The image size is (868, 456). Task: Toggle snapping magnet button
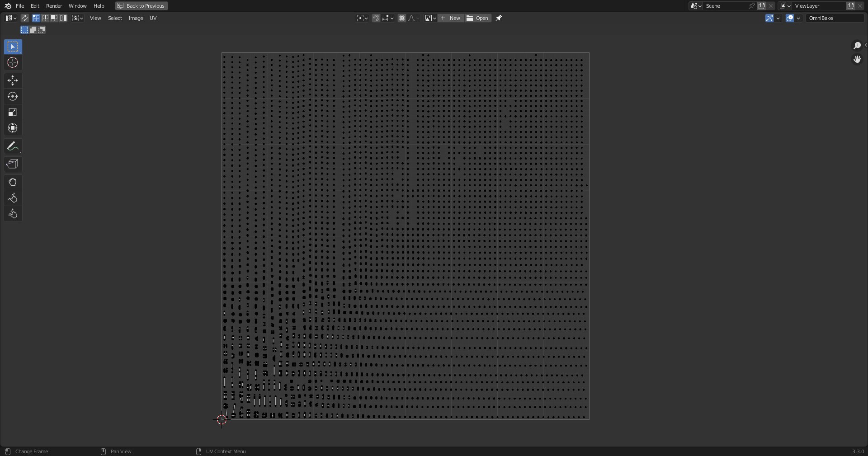(376, 18)
